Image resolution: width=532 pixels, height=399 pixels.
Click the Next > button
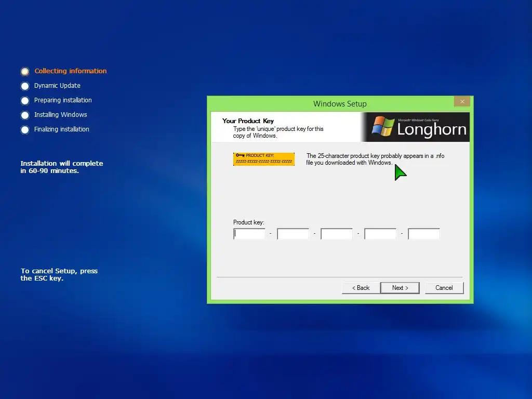tap(400, 288)
